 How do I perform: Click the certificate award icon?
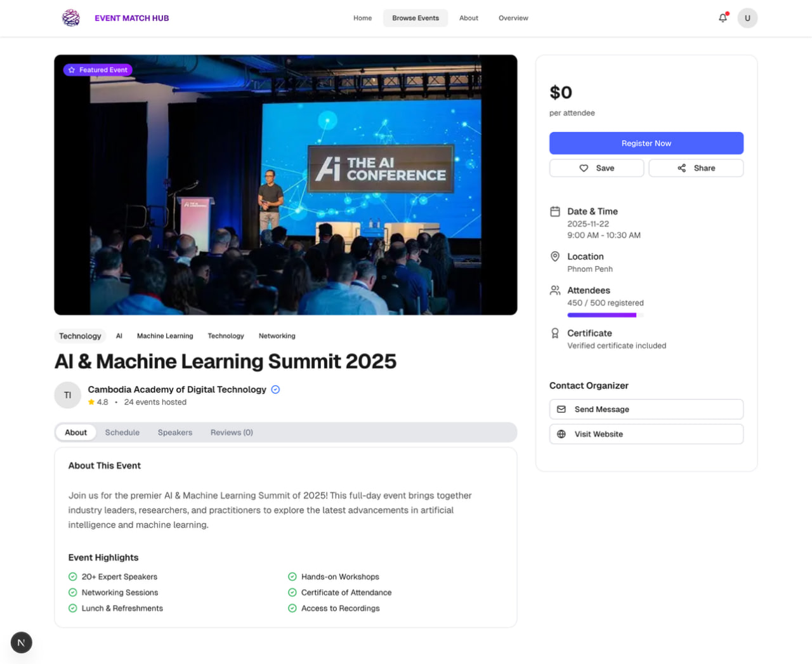click(555, 333)
